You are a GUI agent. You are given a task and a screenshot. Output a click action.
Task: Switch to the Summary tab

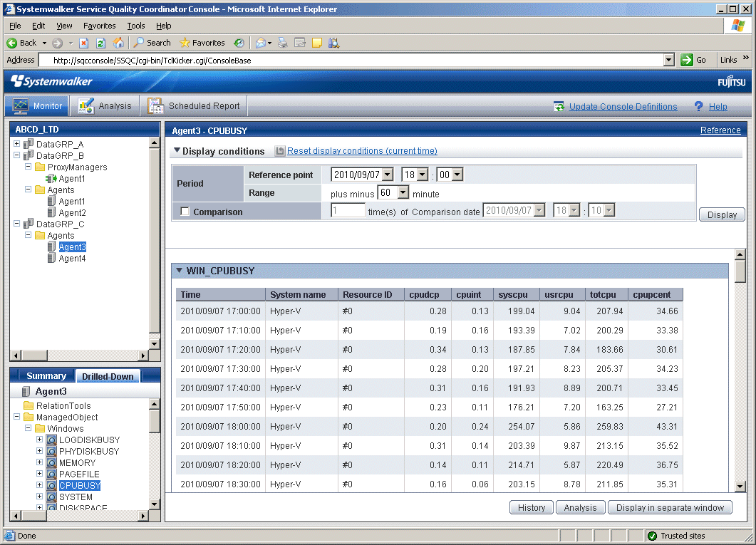(x=46, y=376)
